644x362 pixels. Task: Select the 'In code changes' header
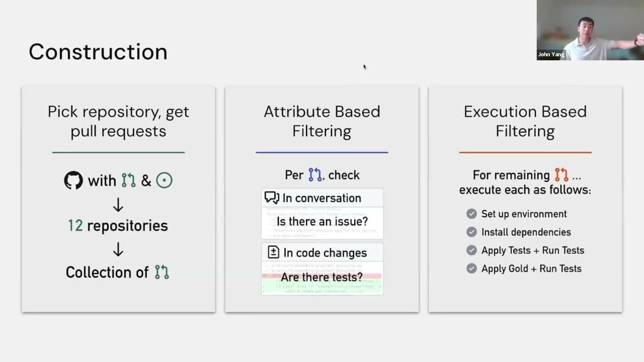322,252
